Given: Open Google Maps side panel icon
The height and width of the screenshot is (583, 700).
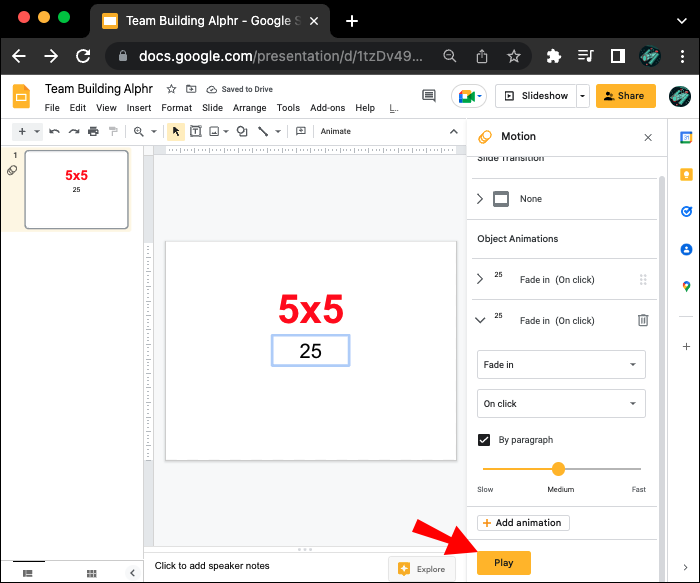Looking at the screenshot, I should 686,286.
